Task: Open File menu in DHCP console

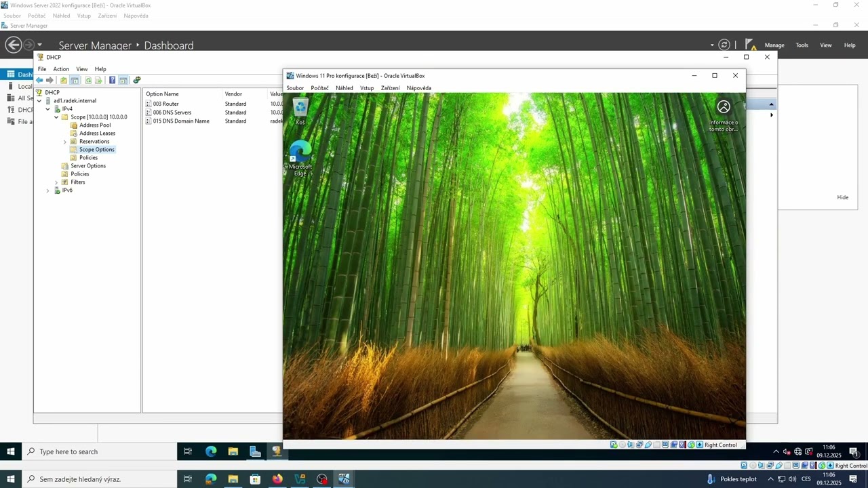Action: [42, 69]
